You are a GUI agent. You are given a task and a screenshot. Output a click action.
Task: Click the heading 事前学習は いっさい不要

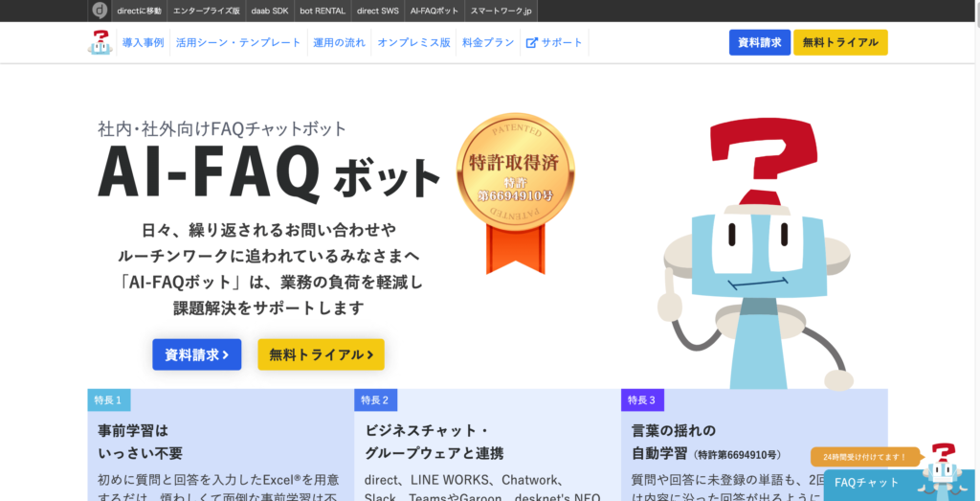coord(141,442)
